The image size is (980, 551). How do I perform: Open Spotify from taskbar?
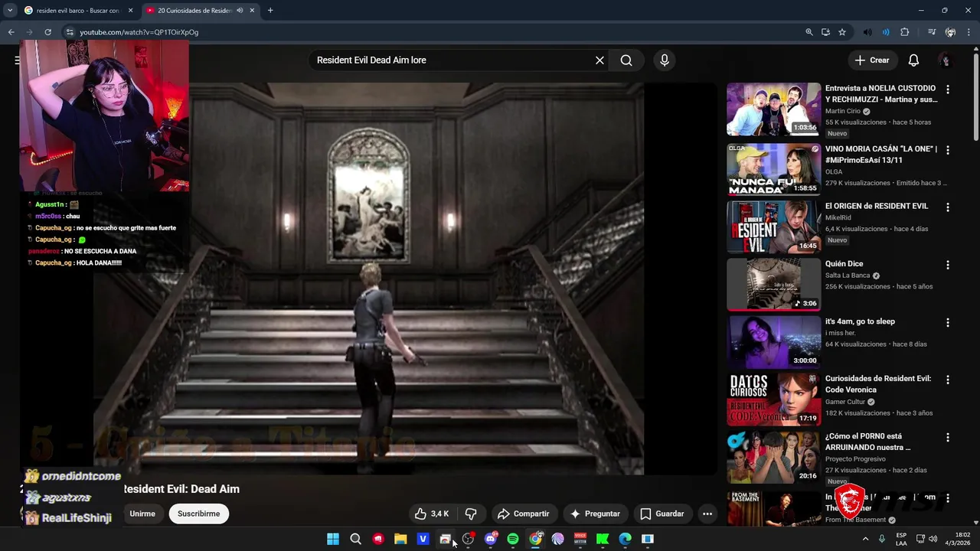513,539
